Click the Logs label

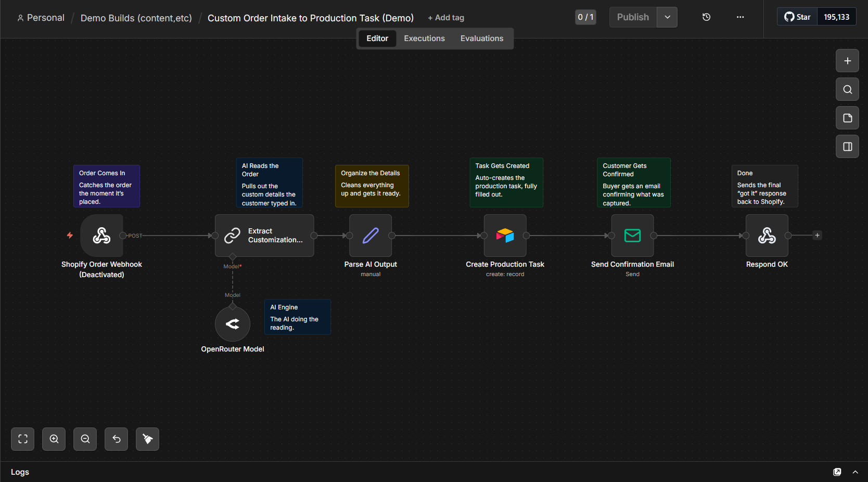tap(20, 472)
